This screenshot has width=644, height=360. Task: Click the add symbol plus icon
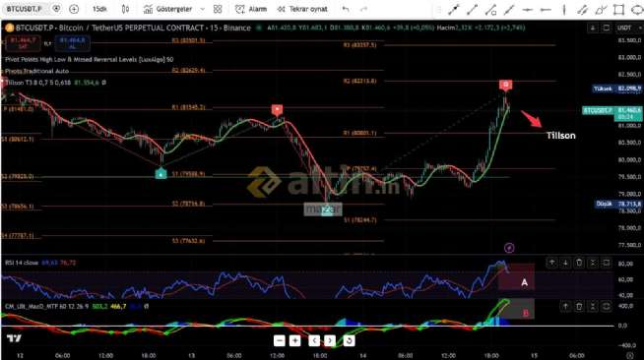tap(74, 9)
